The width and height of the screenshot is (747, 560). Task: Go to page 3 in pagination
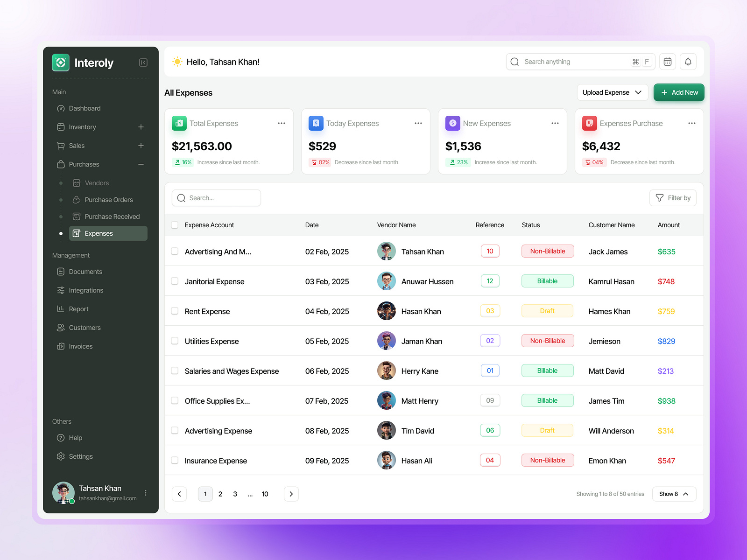(235, 494)
